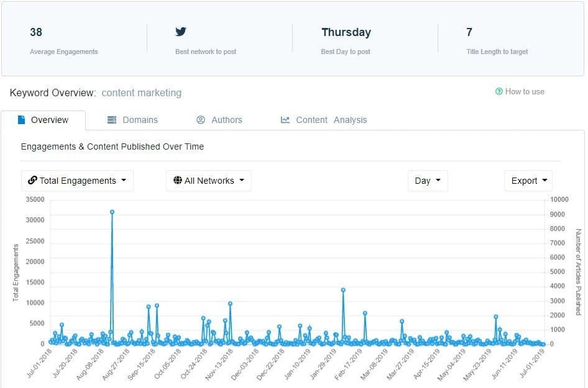This screenshot has width=588, height=388.
Task: Toggle the All Networks filter
Action: pos(208,180)
